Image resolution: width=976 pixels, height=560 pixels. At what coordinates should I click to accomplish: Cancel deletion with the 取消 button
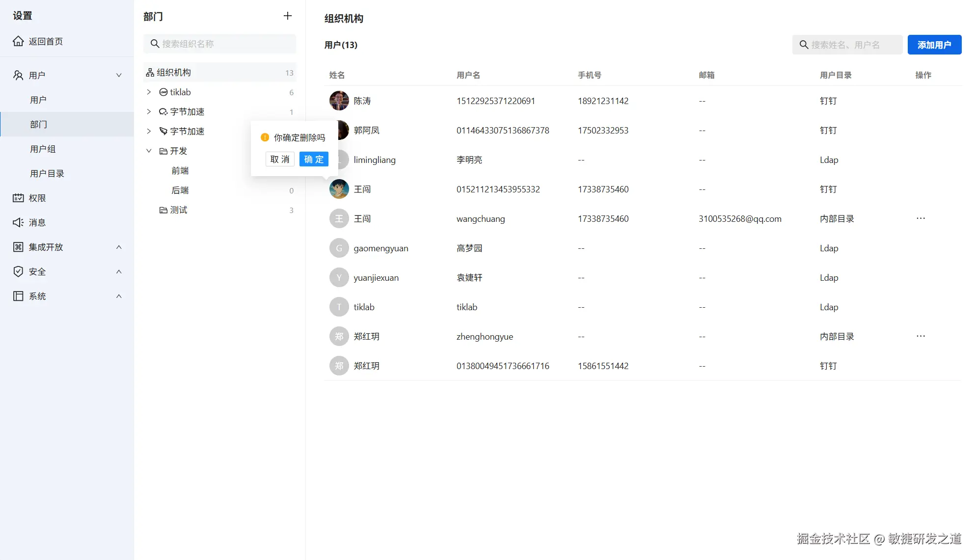click(280, 159)
